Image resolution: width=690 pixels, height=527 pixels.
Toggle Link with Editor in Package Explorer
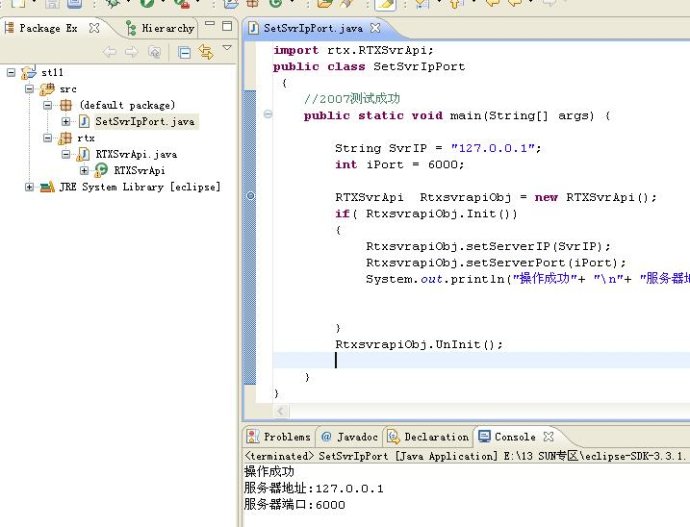(x=205, y=52)
